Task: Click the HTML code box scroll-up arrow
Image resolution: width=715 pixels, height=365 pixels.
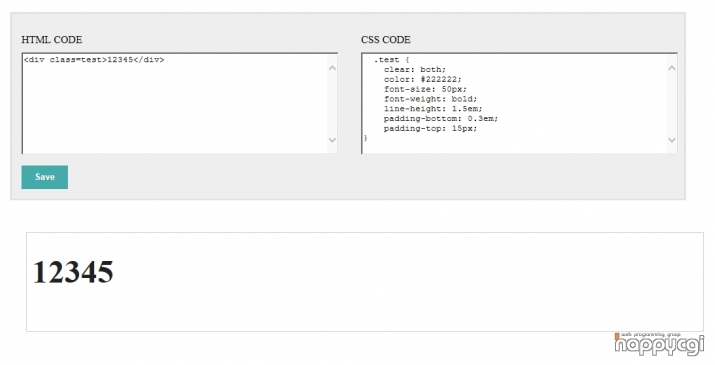Action: pos(332,68)
